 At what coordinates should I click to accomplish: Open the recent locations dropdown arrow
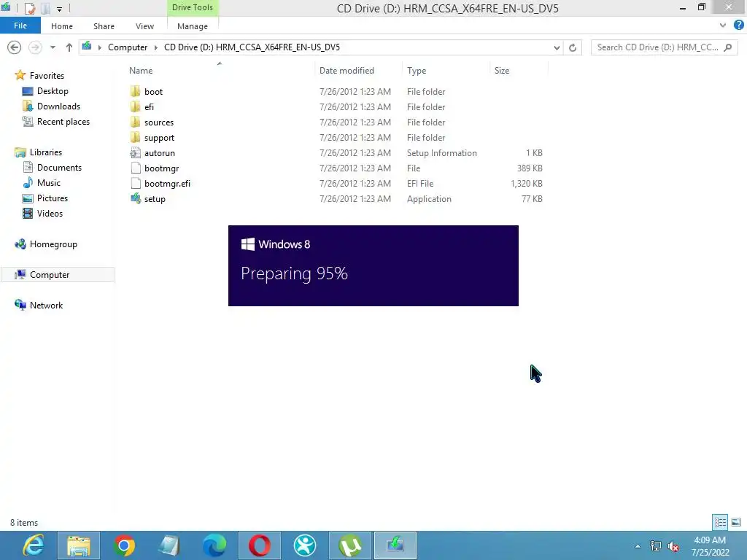(53, 47)
